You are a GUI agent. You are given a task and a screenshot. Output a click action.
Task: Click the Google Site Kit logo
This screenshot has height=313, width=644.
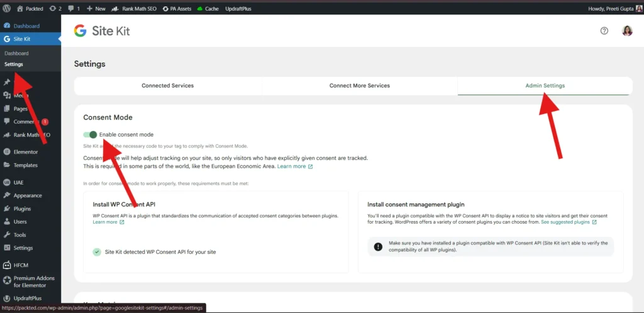102,31
